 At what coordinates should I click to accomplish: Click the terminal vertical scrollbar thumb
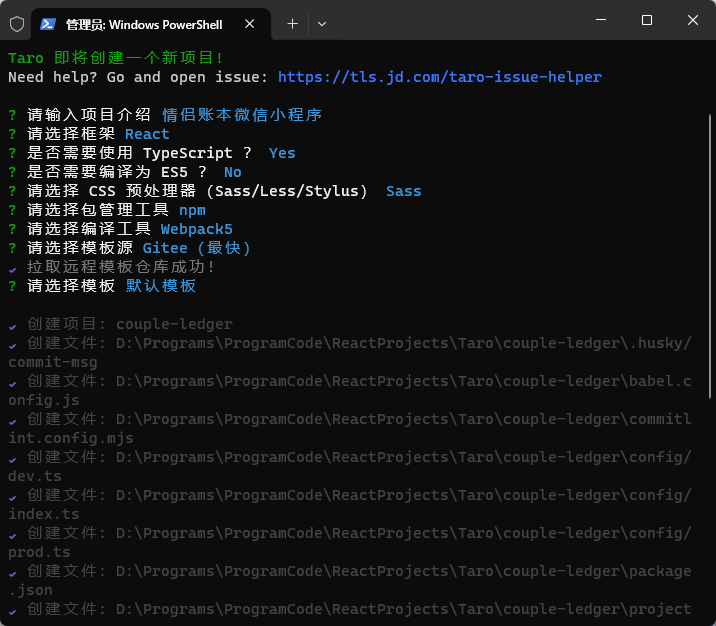coord(710,256)
